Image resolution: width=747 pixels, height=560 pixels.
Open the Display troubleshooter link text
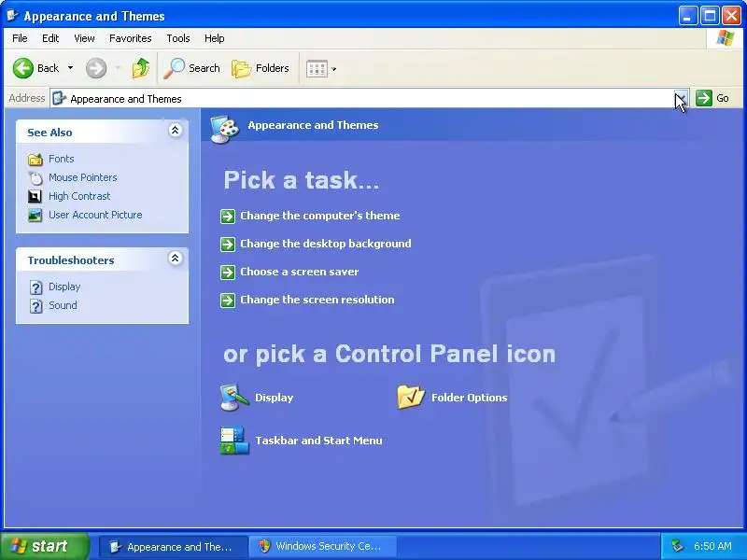tap(64, 287)
